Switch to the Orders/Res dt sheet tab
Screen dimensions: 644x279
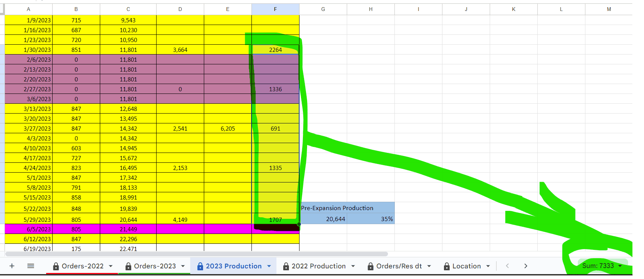(399, 266)
